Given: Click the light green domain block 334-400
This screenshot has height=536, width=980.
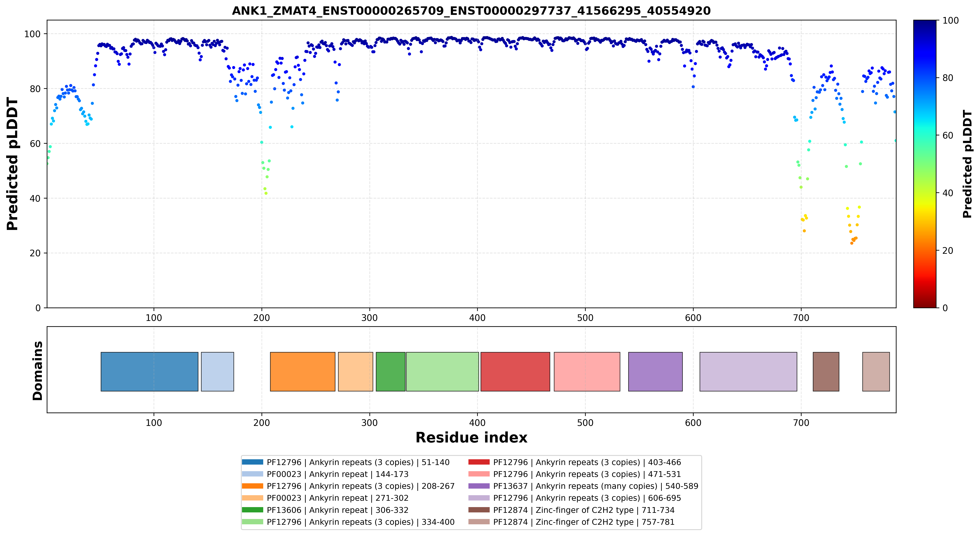Looking at the screenshot, I should tap(443, 372).
